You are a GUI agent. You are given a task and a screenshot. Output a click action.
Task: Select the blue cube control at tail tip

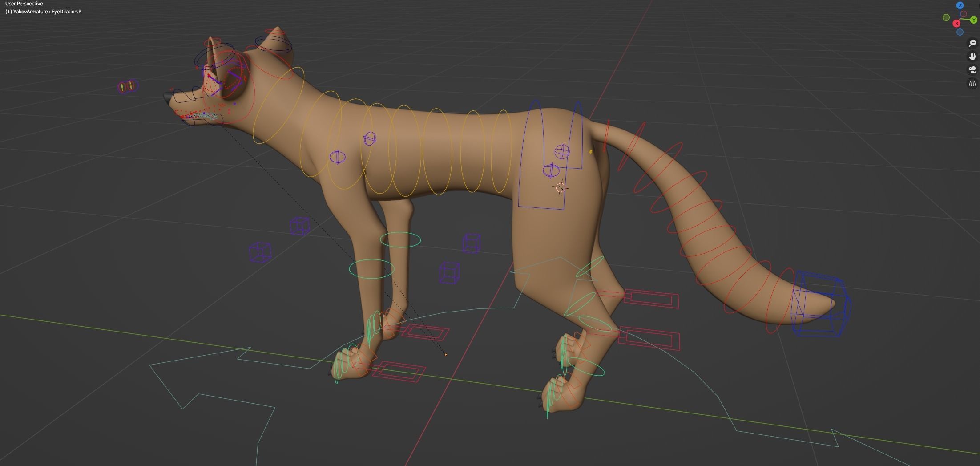[x=821, y=304]
